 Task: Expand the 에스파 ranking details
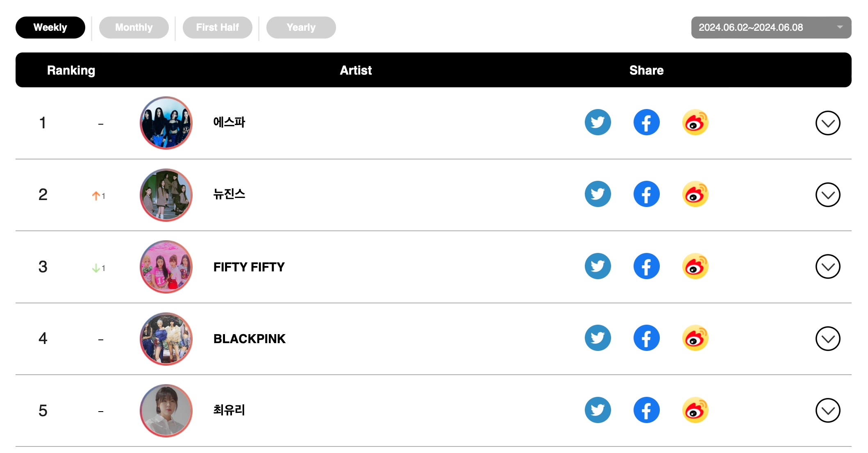coord(827,123)
